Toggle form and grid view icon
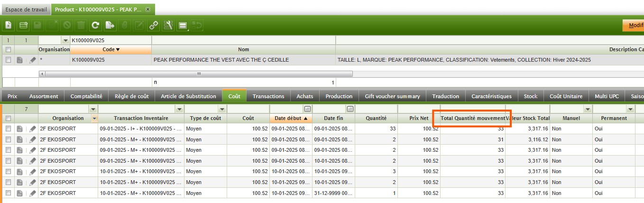Image resolution: width=644 pixels, height=203 pixels. [183, 25]
